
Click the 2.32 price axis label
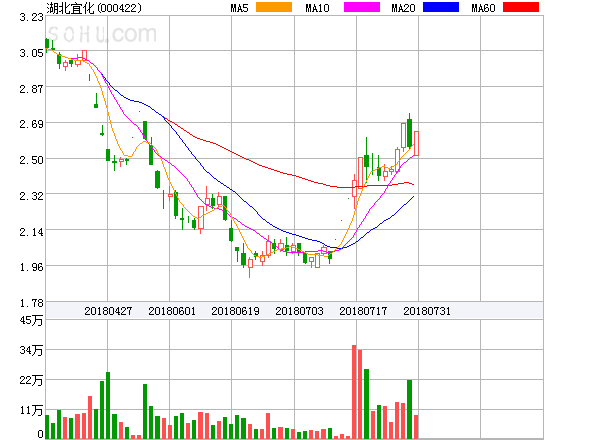31,196
